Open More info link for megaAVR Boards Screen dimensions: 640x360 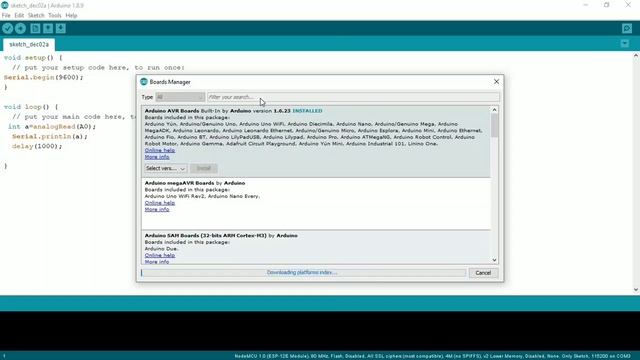tap(157, 209)
